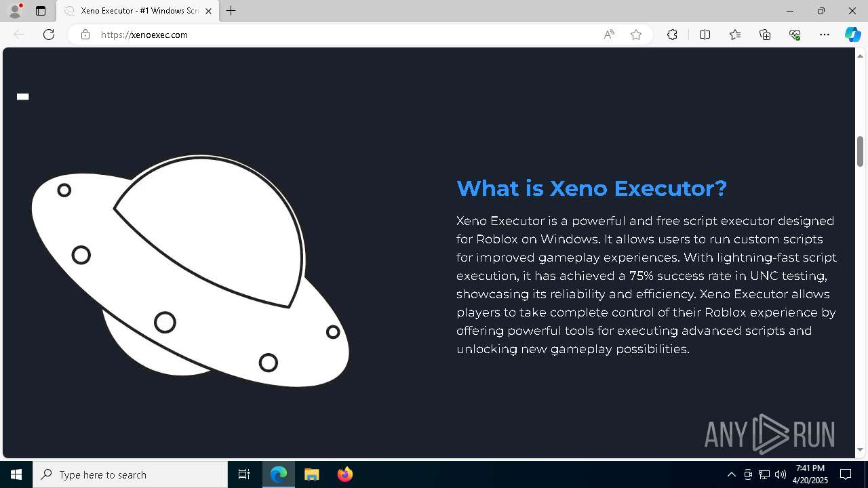
Task: Minimize the browser window
Action: click(x=790, y=11)
